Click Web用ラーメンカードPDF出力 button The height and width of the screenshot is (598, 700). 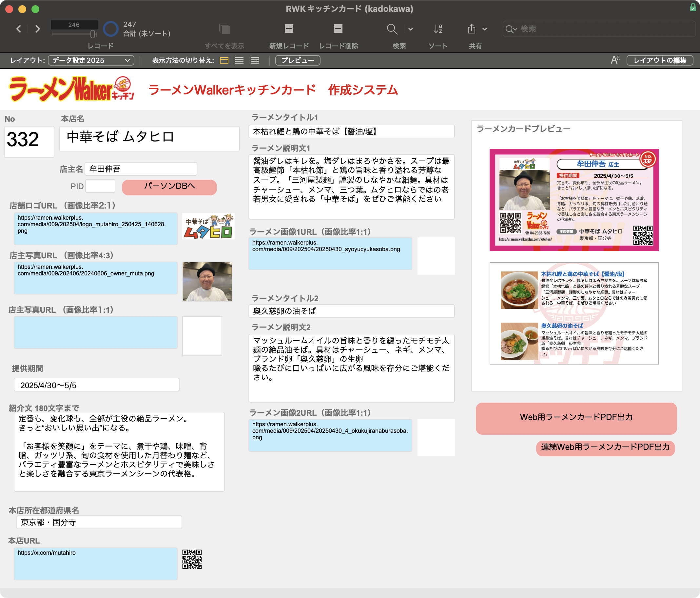[576, 418]
